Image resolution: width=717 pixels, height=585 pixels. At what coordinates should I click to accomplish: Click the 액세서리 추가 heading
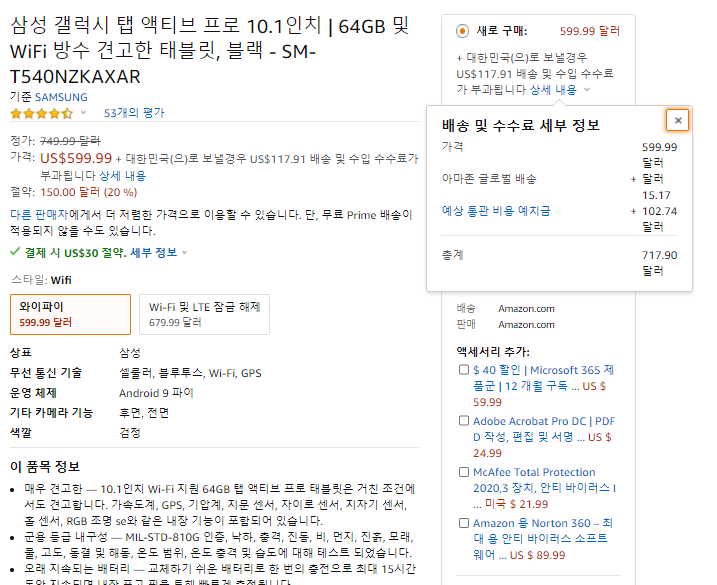493,351
